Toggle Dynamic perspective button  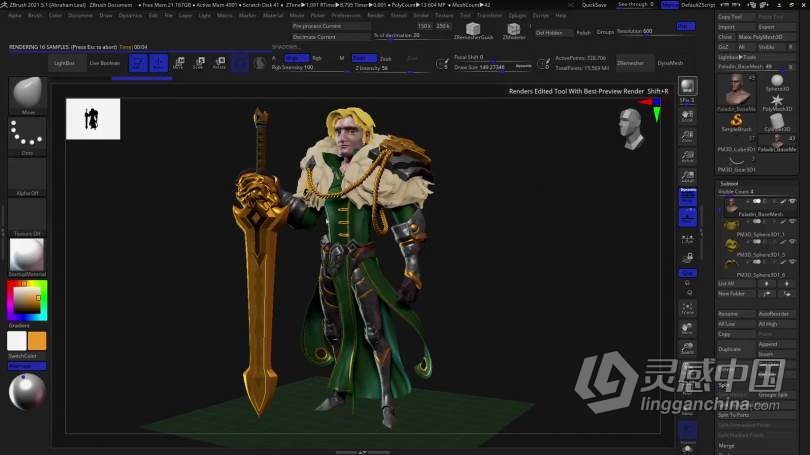coord(688,196)
